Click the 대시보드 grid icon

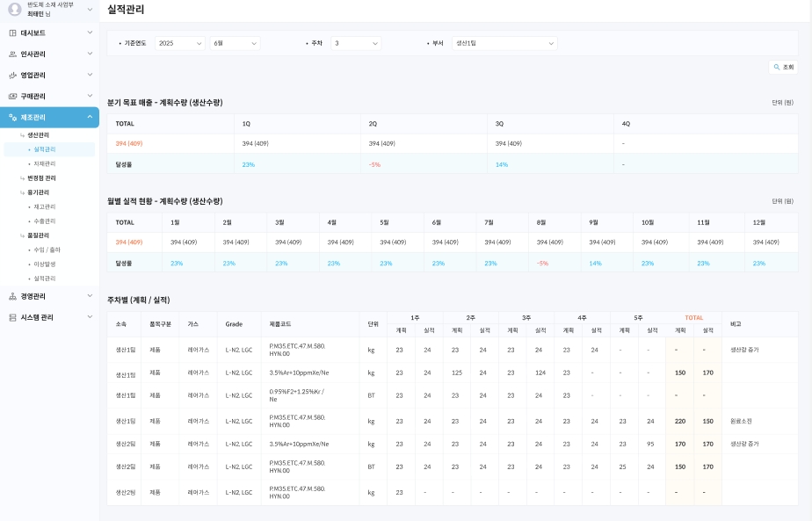pyautogui.click(x=12, y=33)
